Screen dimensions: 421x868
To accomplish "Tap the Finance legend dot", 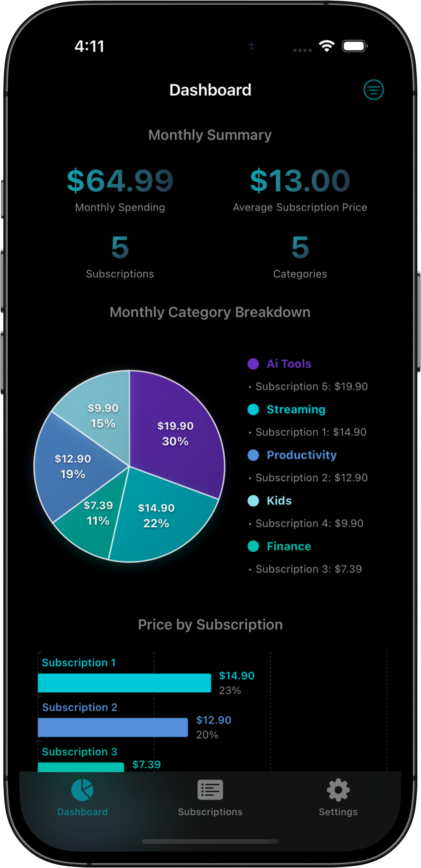I will (x=253, y=546).
